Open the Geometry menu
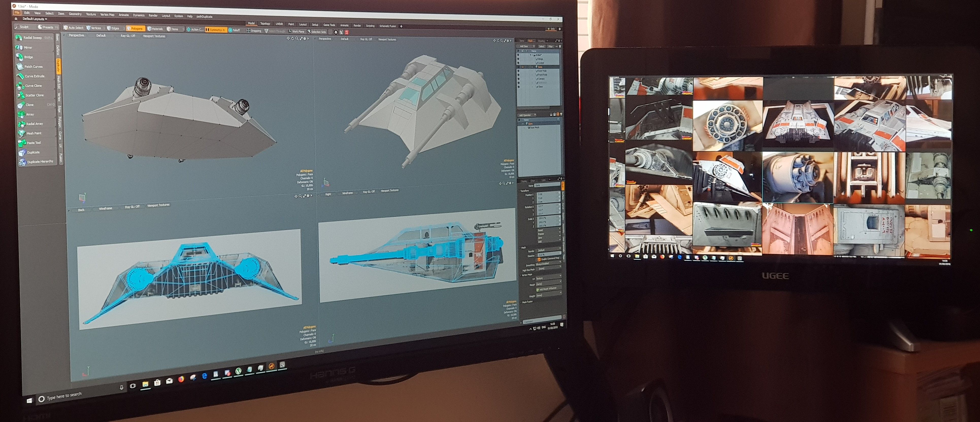This screenshot has height=422, width=980. (75, 14)
